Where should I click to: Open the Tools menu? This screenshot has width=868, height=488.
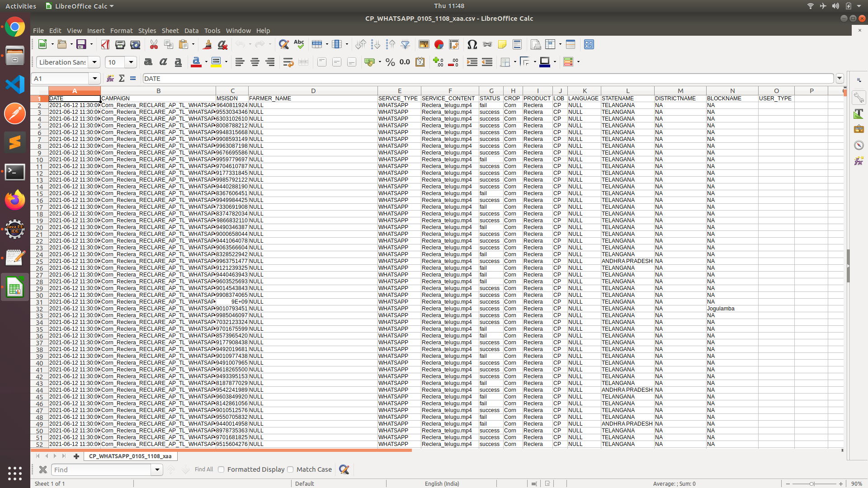coord(212,31)
